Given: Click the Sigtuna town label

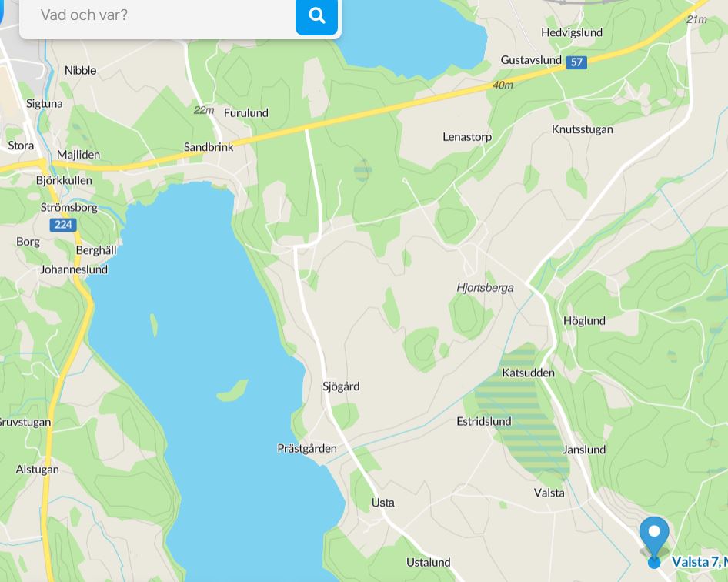Looking at the screenshot, I should pyautogui.click(x=44, y=104).
